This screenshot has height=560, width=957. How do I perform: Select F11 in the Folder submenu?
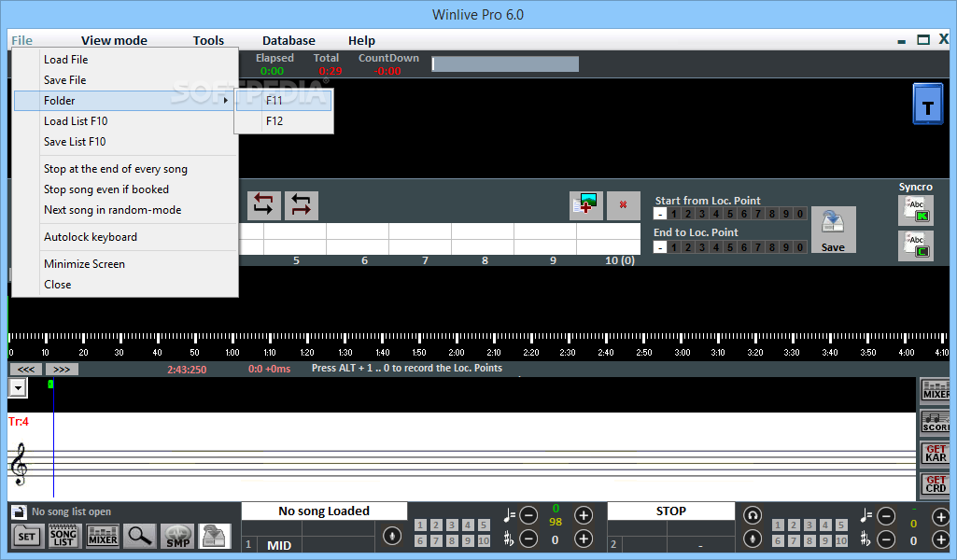284,101
